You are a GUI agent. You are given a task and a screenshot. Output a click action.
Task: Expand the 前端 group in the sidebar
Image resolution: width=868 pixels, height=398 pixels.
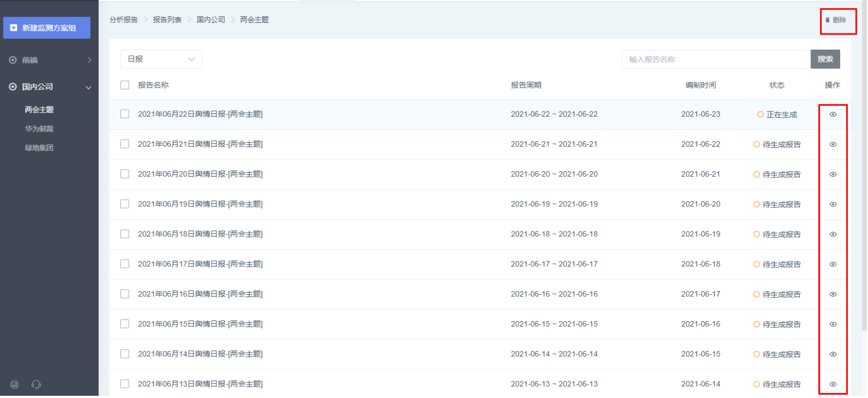pos(50,60)
